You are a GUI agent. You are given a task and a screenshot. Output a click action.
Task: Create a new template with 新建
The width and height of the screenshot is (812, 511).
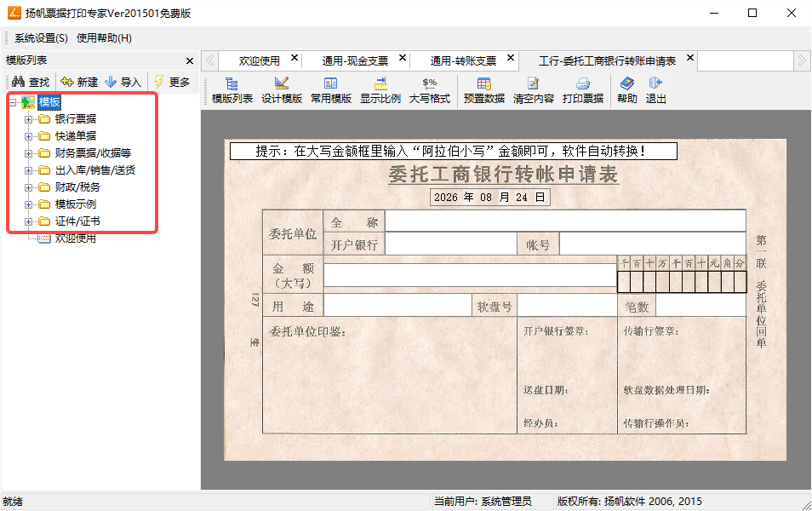pos(78,82)
